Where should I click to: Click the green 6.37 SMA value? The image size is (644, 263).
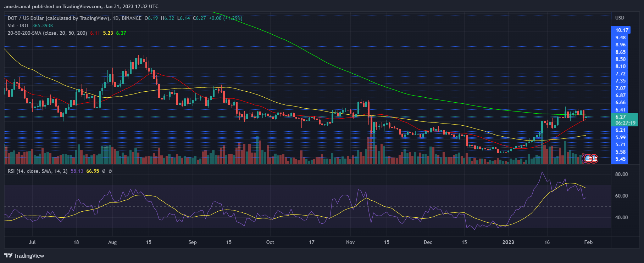click(x=121, y=33)
